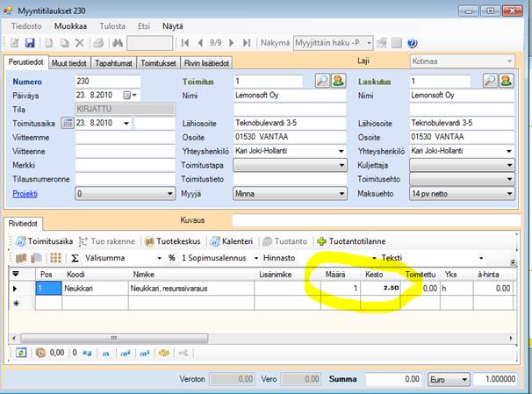The width and height of the screenshot is (532, 394).
Task: Open Kalenteri from the row toolbar
Action: pos(233,240)
